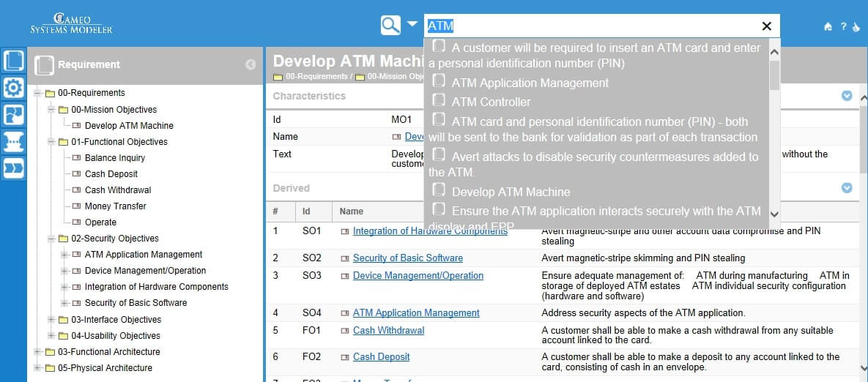This screenshot has width=868, height=382.
Task: Expand Device Management/Operation tree node
Action: point(64,271)
